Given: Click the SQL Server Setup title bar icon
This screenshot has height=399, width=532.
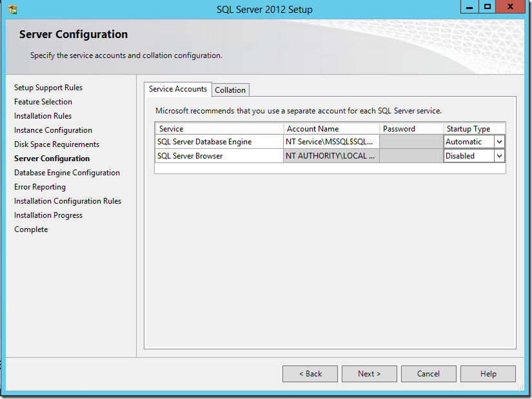Looking at the screenshot, I should (12, 9).
